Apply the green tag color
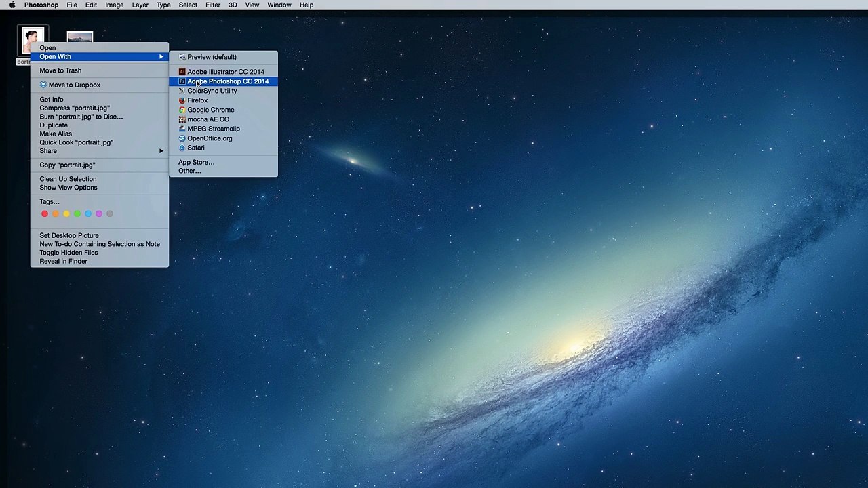Image resolution: width=868 pixels, height=488 pixels. coord(77,214)
